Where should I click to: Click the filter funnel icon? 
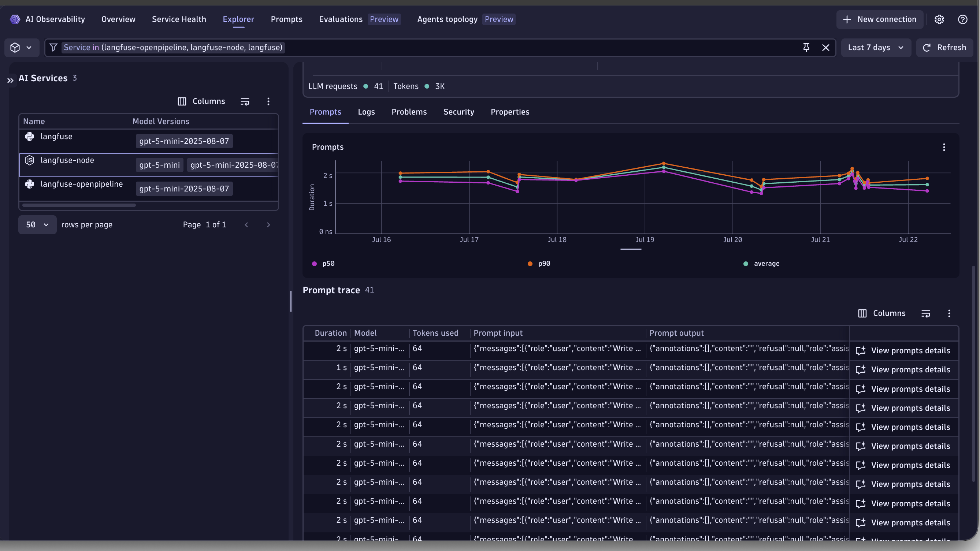[x=53, y=48]
